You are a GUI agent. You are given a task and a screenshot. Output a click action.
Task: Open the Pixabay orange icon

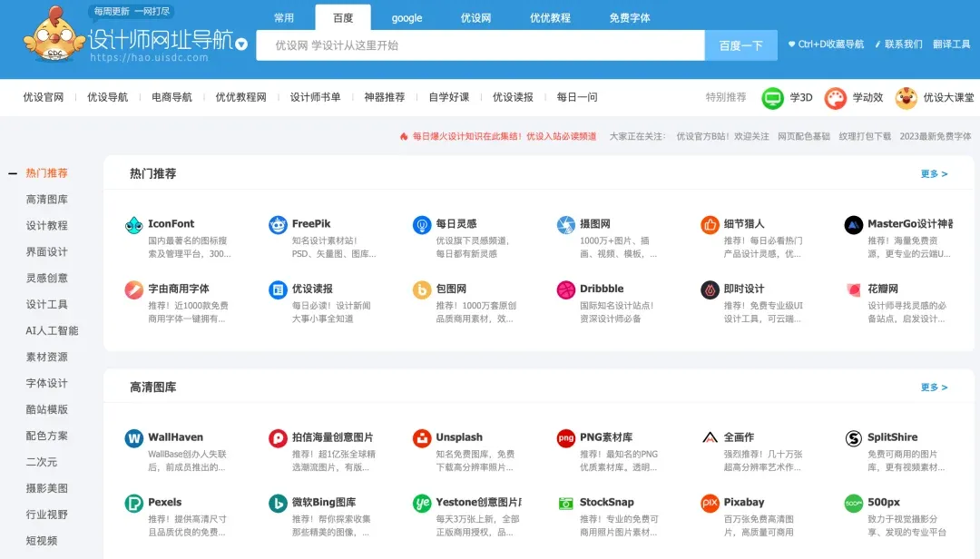(x=710, y=504)
